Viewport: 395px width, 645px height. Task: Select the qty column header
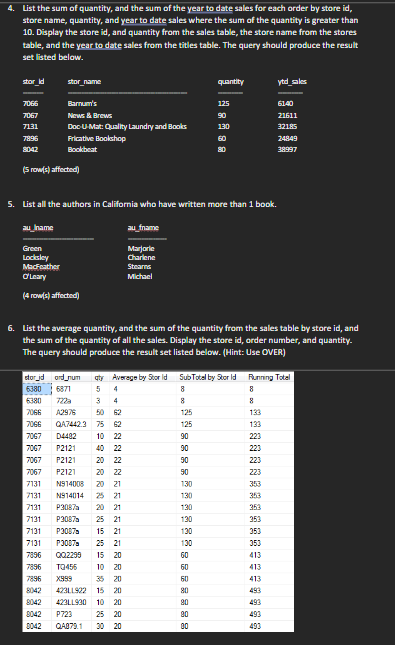(x=99, y=377)
